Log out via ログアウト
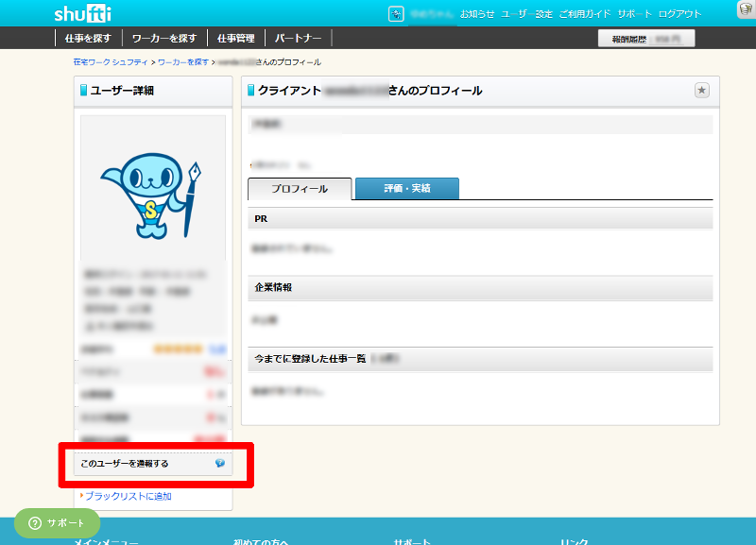The width and height of the screenshot is (756, 545). pos(679,14)
